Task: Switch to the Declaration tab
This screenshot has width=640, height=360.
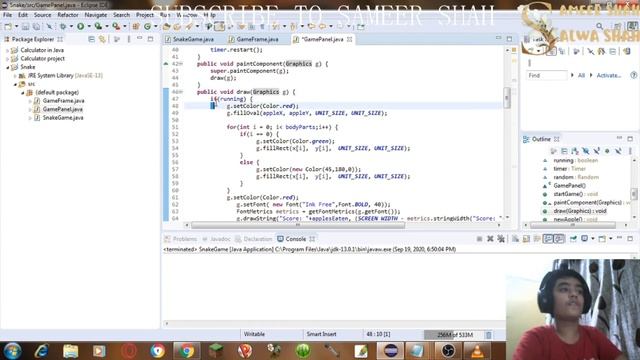Action: [x=253, y=239]
